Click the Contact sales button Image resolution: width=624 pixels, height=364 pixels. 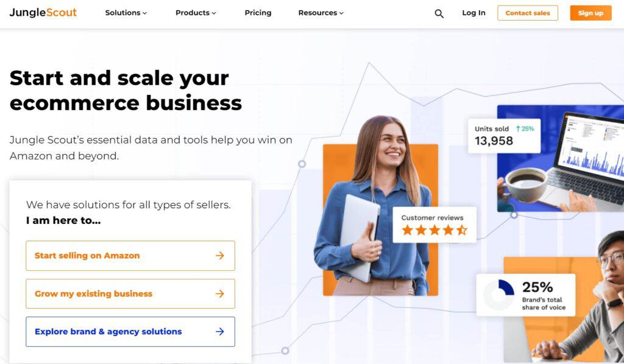[x=528, y=13]
